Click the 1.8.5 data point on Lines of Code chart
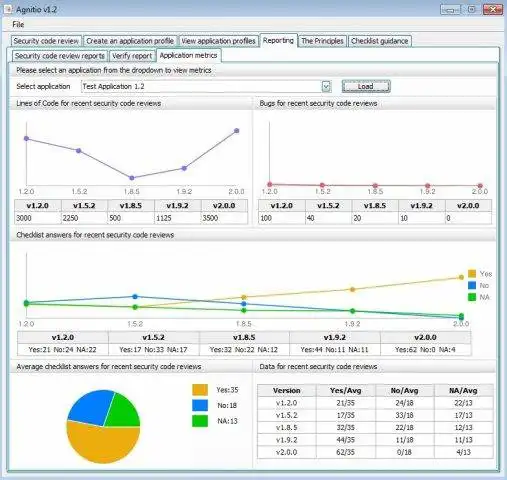Image resolution: width=507 pixels, height=480 pixels. 132,178
